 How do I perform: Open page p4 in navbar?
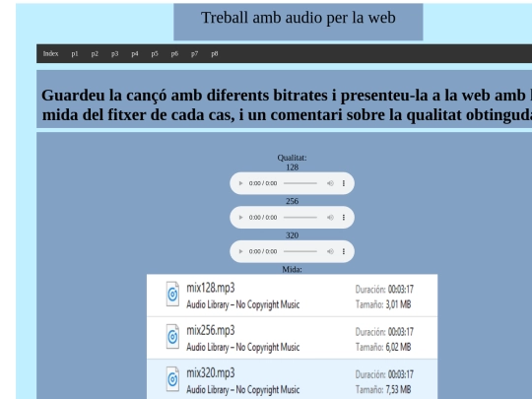click(x=135, y=53)
